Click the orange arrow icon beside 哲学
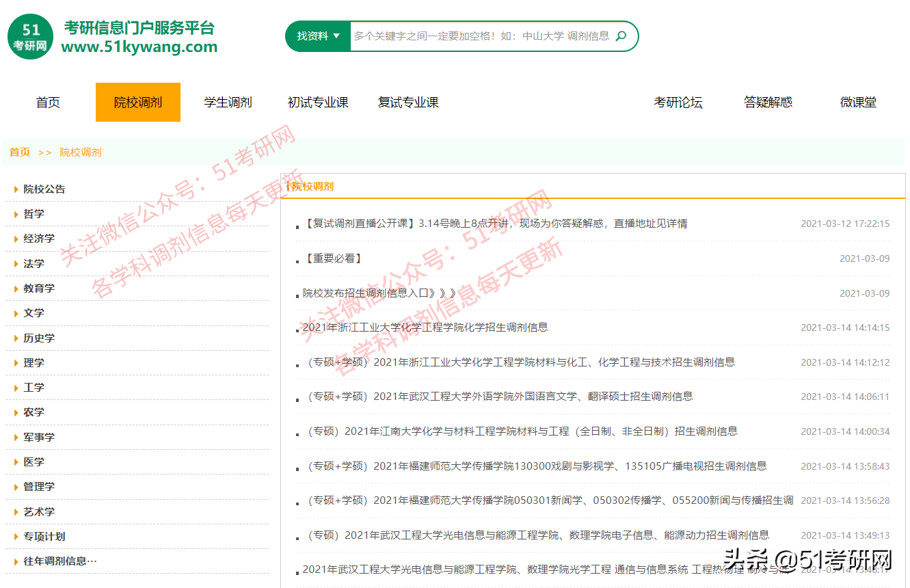 (17, 213)
